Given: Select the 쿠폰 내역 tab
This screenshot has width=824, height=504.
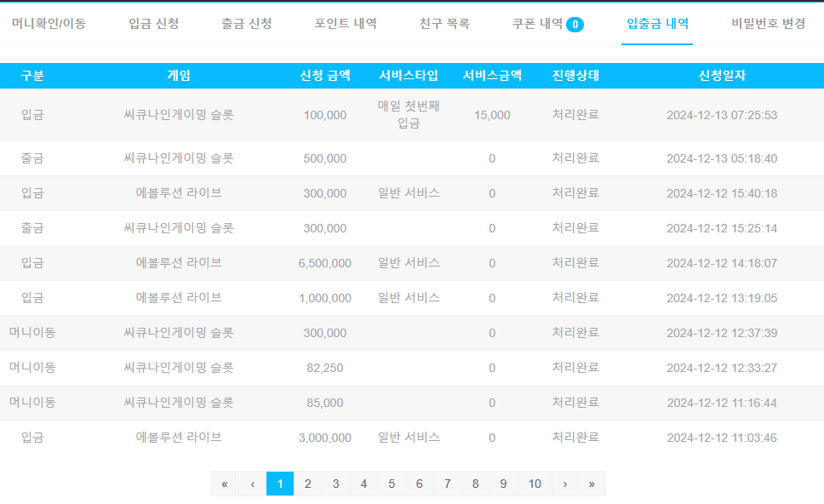Looking at the screenshot, I should point(537,24).
